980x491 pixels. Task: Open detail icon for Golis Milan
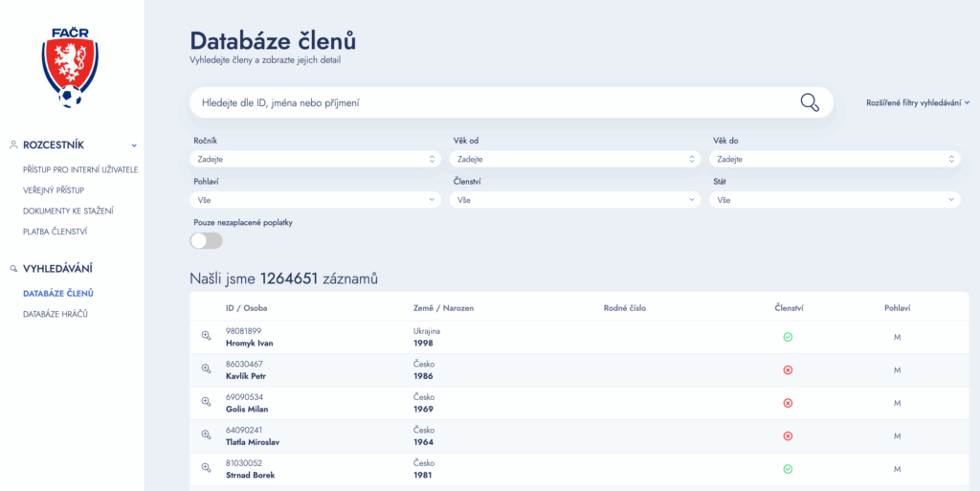205,402
